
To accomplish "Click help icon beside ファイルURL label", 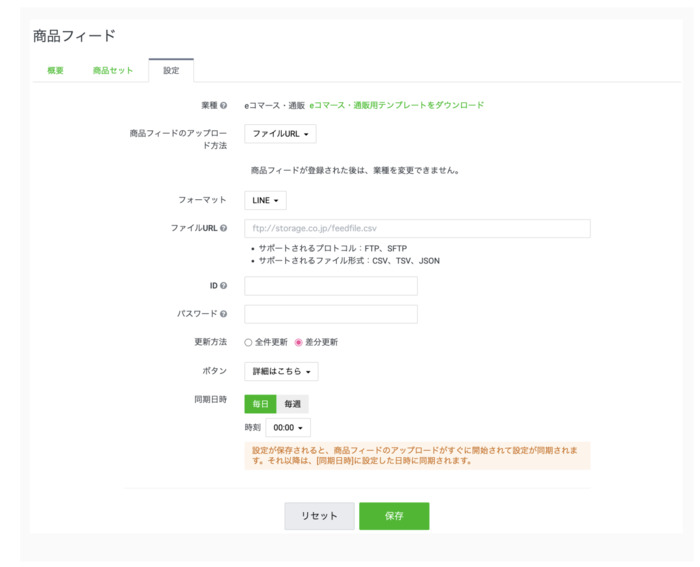I will pos(223,228).
